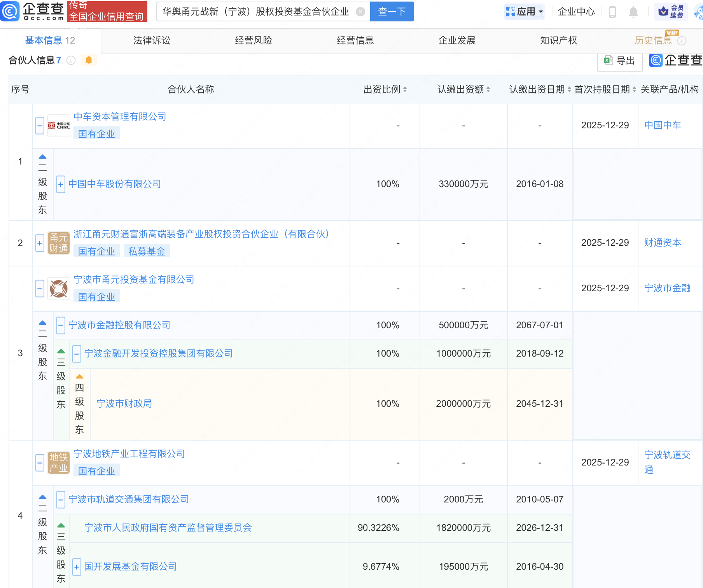Export the partner list with 导出

click(619, 61)
